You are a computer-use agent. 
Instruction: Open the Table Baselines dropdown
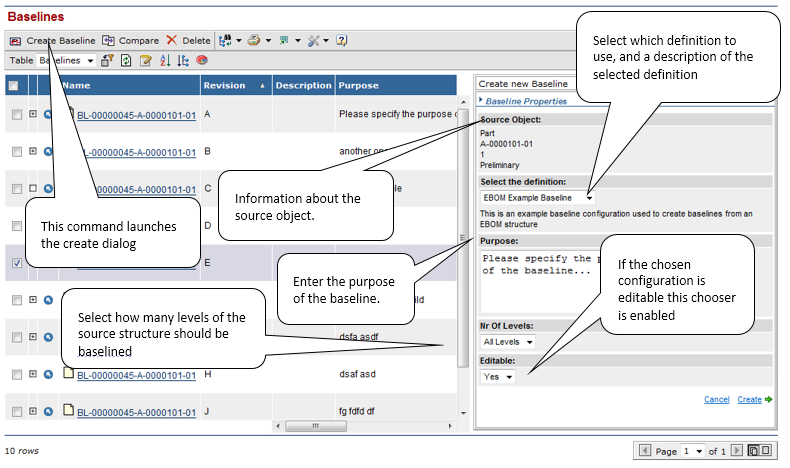[x=67, y=60]
